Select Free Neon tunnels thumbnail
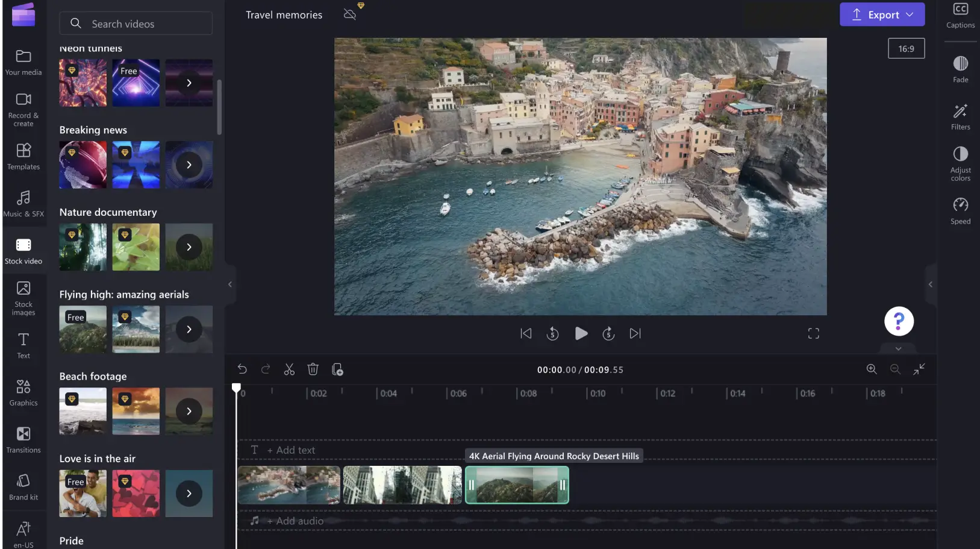The image size is (980, 549). [x=136, y=83]
